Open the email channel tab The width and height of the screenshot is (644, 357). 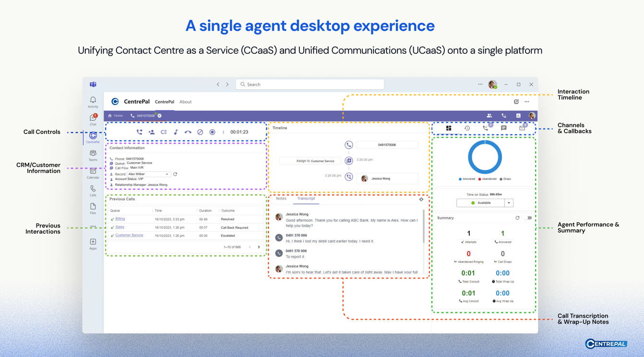point(522,128)
